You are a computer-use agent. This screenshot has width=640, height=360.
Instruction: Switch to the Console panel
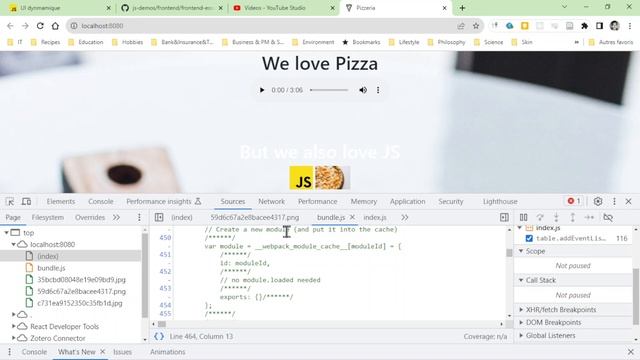(101, 202)
